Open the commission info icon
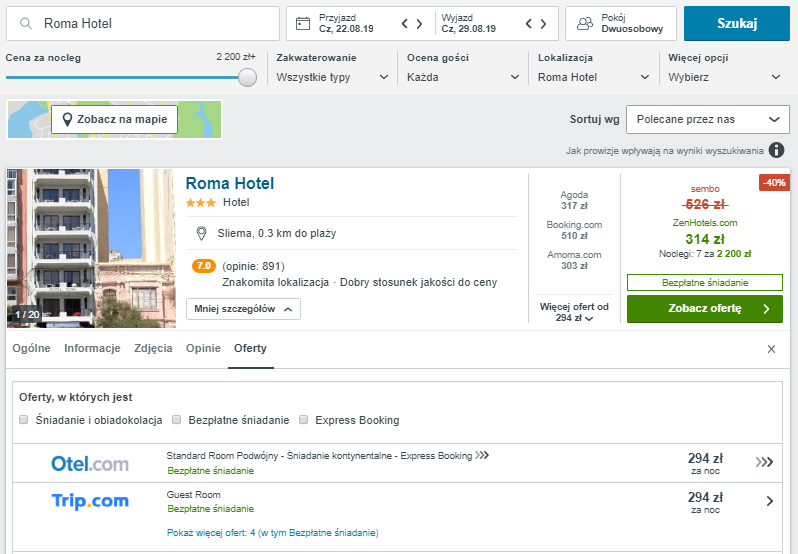This screenshot has height=554, width=798. pyautogui.click(x=776, y=150)
